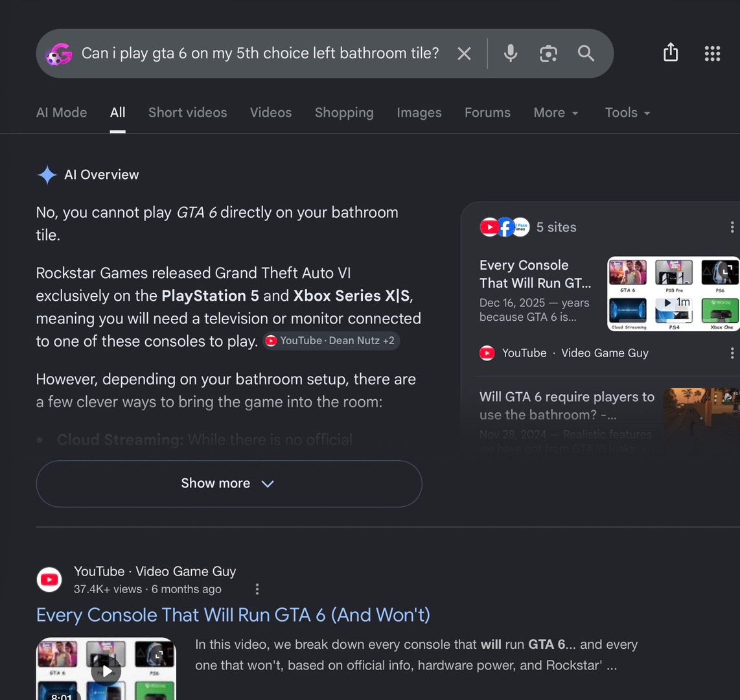Open the Tools dropdown

pyautogui.click(x=628, y=112)
